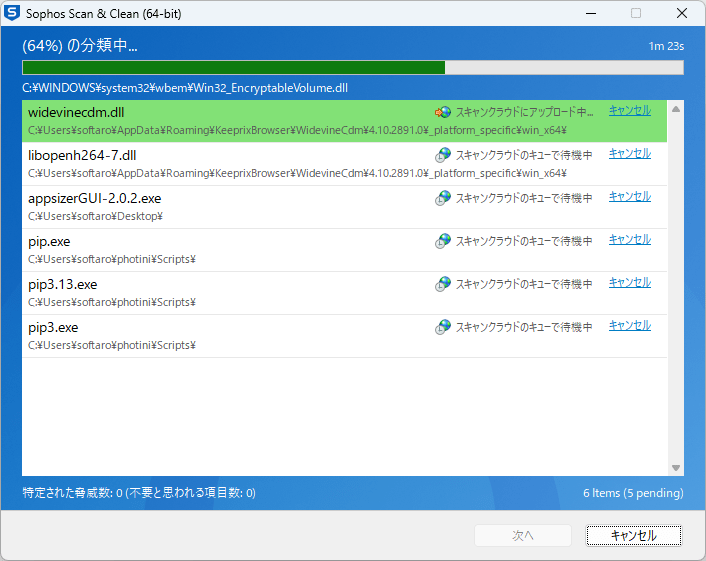The height and width of the screenshot is (561, 706).
Task: Click scrollbar down arrow in file list
Action: point(675,468)
